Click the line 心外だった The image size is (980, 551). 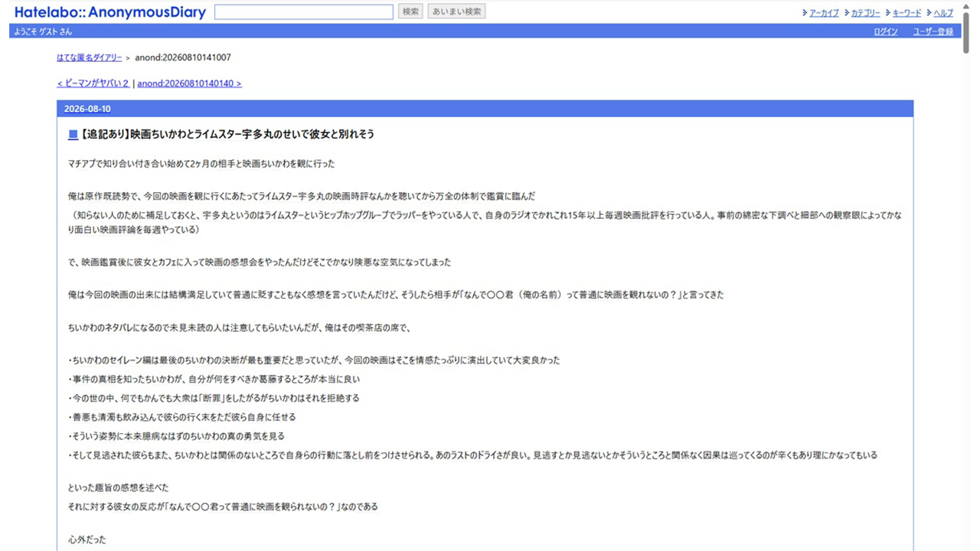click(87, 540)
